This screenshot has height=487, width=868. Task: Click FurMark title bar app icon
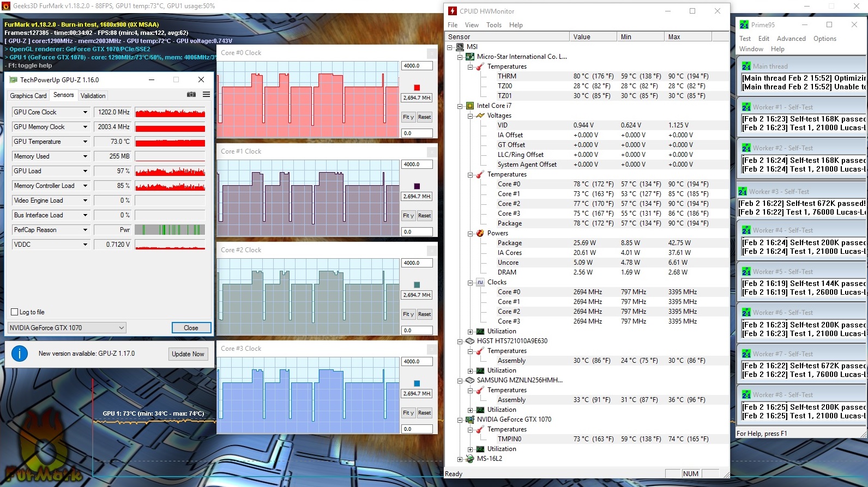click(7, 6)
